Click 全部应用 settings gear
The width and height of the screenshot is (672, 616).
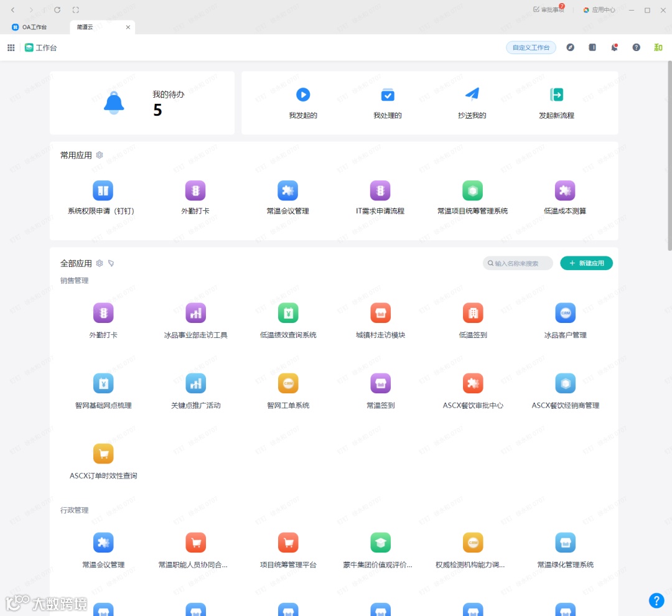(x=100, y=263)
